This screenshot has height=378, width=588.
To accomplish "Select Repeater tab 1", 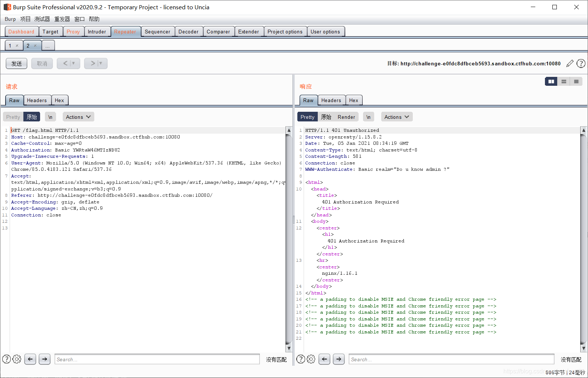I will 10,46.
